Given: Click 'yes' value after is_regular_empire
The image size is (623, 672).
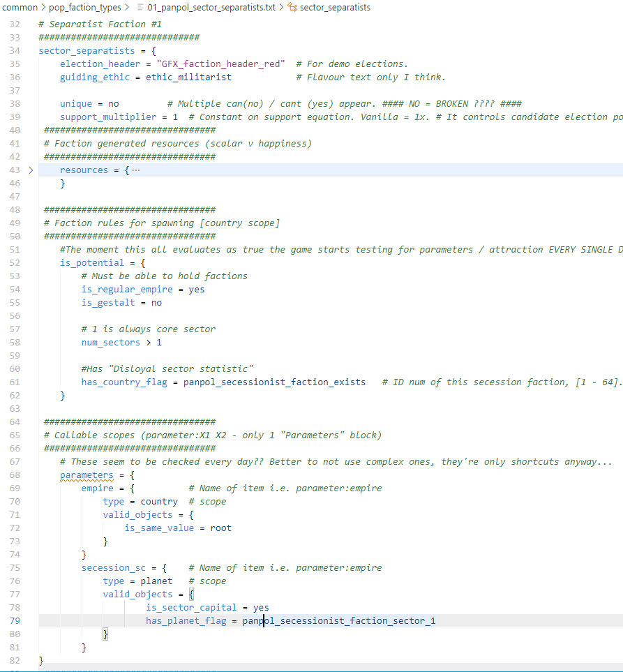Looking at the screenshot, I should tap(197, 290).
